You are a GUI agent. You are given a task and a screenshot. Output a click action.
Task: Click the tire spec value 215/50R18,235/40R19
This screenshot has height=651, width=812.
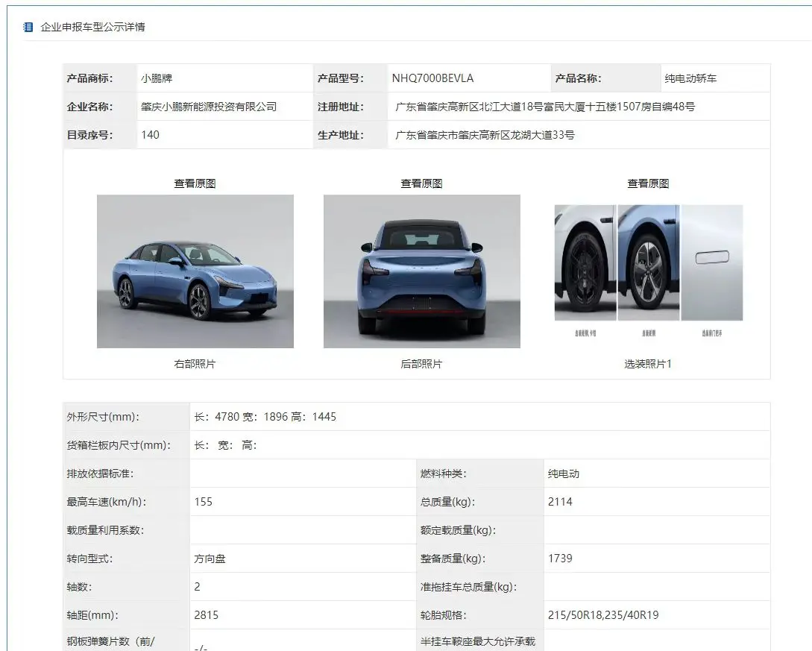click(x=602, y=615)
